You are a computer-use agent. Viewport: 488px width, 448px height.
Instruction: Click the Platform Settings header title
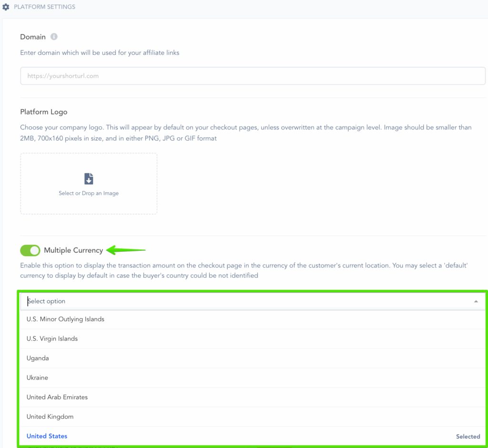pos(44,7)
